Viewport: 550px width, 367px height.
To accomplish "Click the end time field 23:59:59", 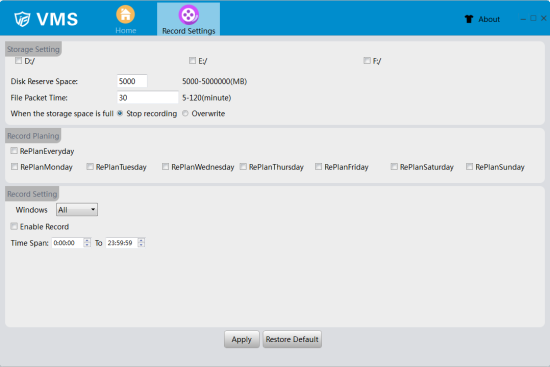I will coord(122,243).
